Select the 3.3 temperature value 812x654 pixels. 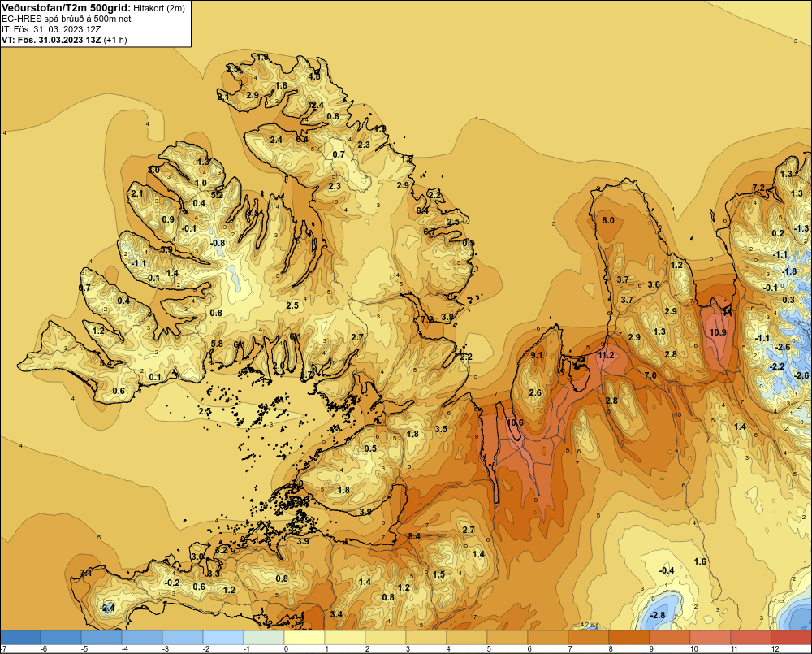pos(214,574)
